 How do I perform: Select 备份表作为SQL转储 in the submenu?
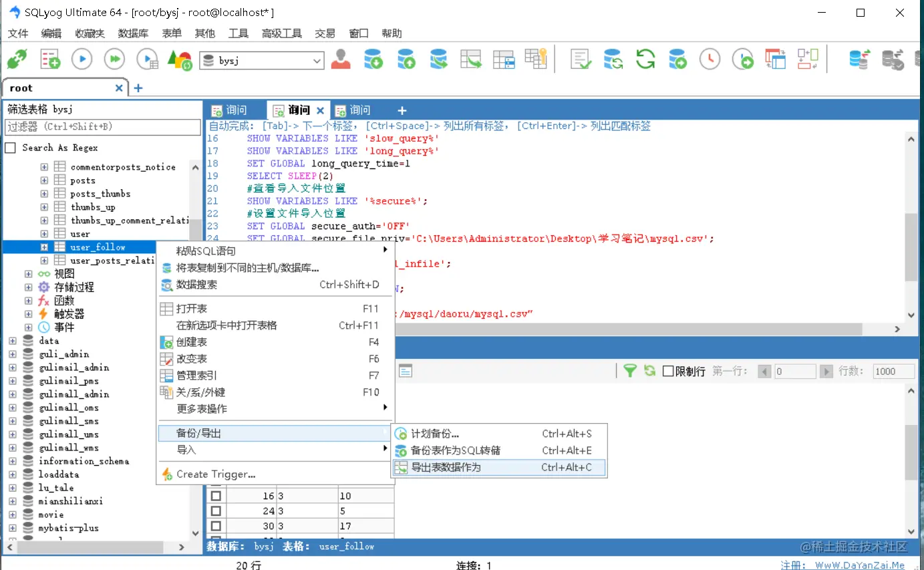[498, 450]
